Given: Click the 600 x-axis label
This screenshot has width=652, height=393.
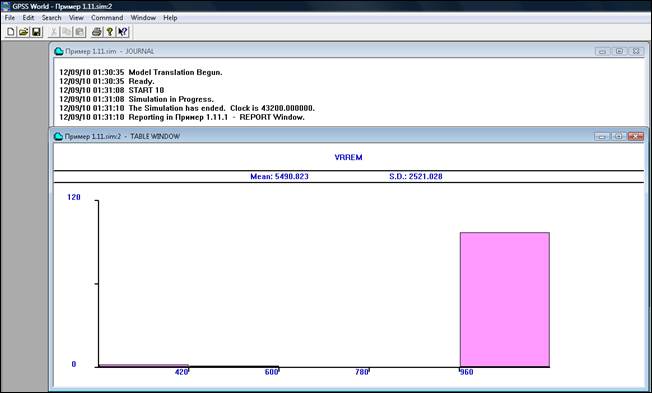Looking at the screenshot, I should pos(271,372).
